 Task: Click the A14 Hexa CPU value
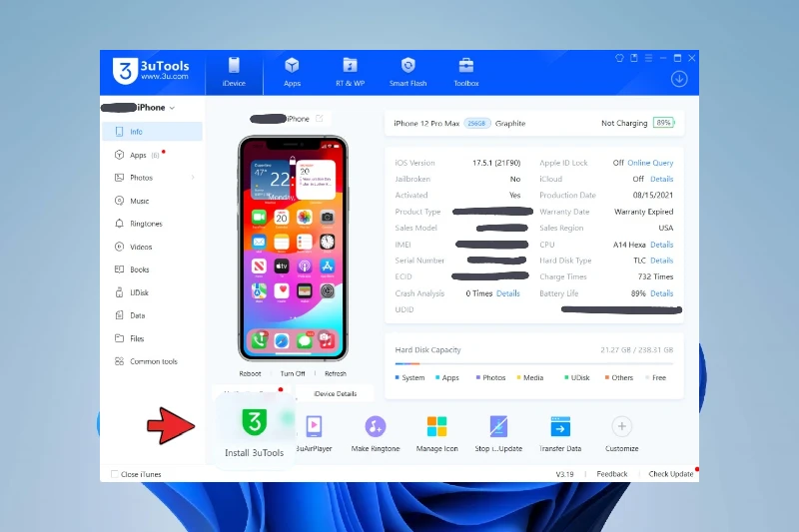(629, 245)
